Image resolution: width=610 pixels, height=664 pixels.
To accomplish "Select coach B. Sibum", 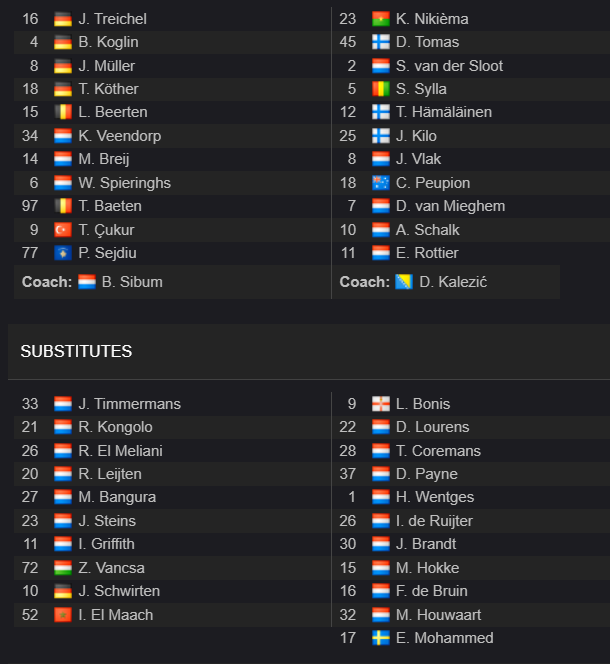I will pyautogui.click(x=132, y=282).
